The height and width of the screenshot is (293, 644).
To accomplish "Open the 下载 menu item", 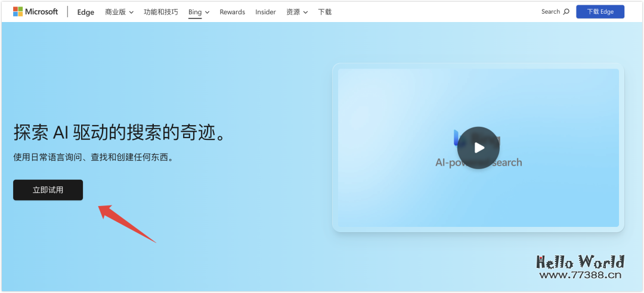I will pos(325,12).
